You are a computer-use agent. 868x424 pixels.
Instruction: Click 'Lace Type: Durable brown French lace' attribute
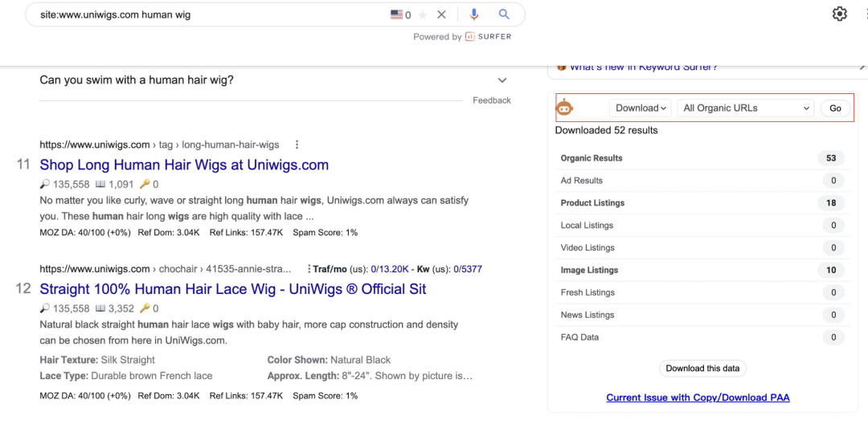126,376
